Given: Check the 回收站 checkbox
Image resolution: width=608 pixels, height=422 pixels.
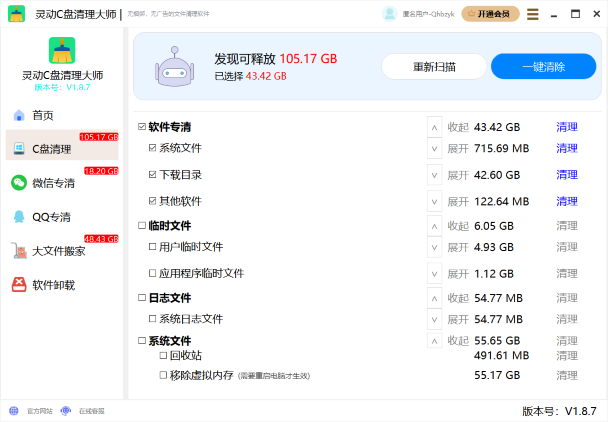Looking at the screenshot, I should (x=163, y=355).
